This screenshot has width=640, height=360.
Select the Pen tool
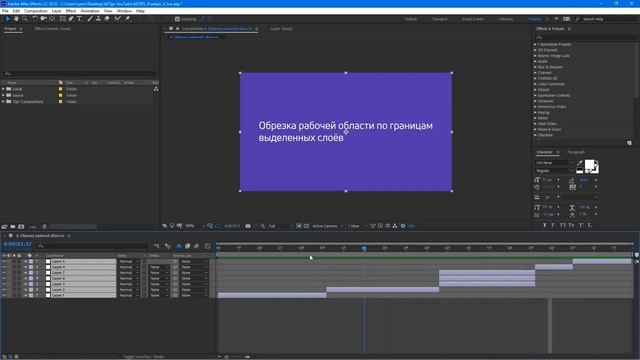(x=71, y=19)
